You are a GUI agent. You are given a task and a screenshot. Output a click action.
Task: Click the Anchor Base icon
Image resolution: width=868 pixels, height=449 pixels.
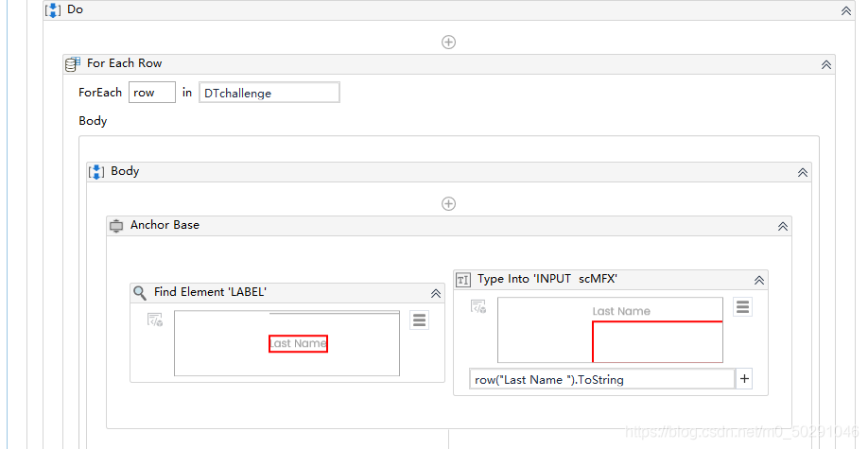tap(116, 226)
